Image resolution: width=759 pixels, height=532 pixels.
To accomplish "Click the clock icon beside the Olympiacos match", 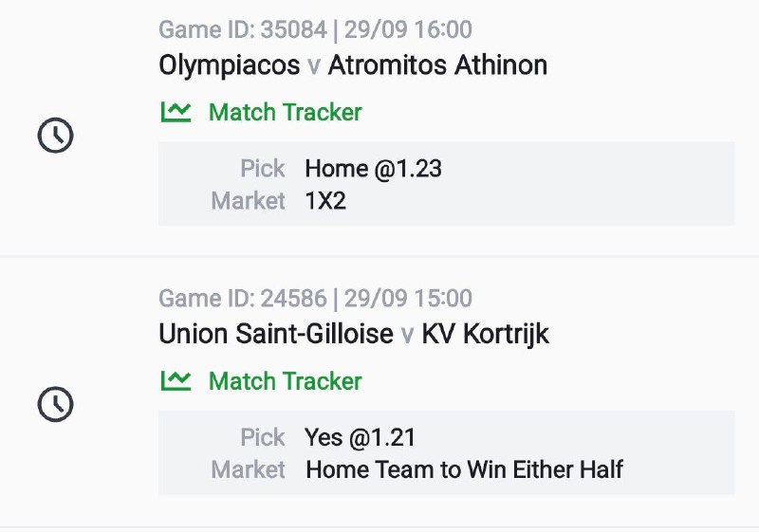I will tap(55, 137).
